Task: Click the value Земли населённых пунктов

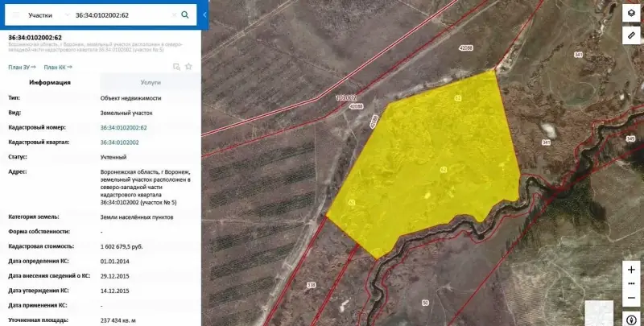Action: pyautogui.click(x=137, y=217)
